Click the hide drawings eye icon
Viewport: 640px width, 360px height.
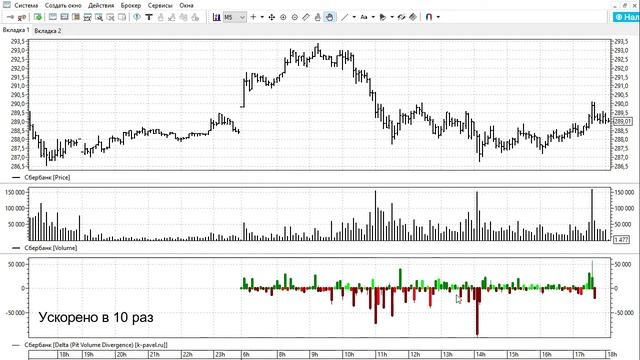(x=402, y=17)
